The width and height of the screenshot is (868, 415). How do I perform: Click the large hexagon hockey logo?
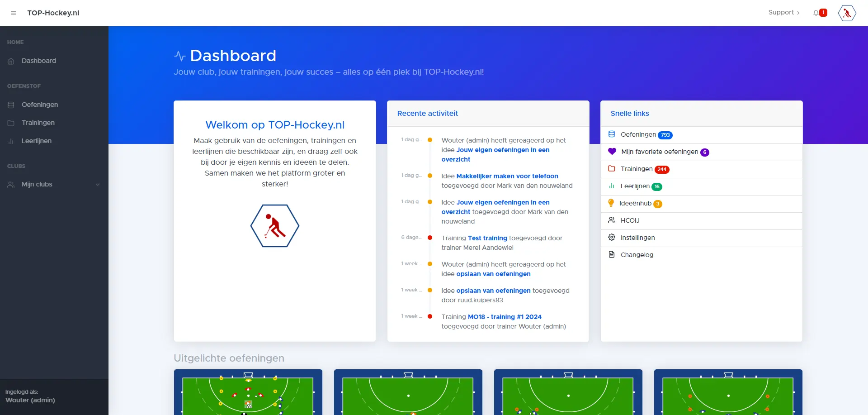click(x=275, y=226)
